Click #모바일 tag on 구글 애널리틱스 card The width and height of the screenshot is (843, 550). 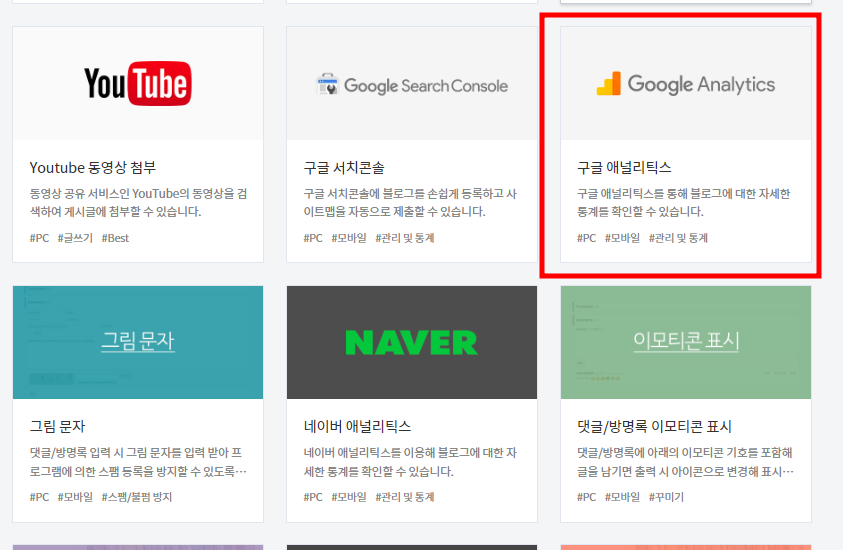coord(623,238)
